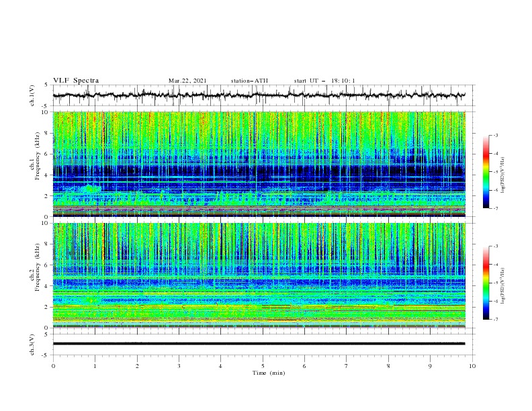The height and width of the screenshot is (411, 532).
Task: Click the "ch.3(V)" waveform axis label
Action: (x=32, y=345)
